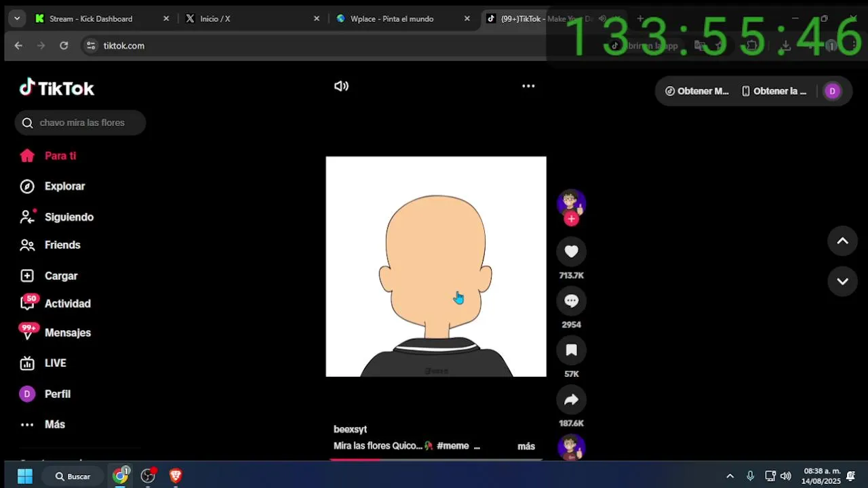Open the beexsyt username link
Image resolution: width=868 pixels, height=488 pixels.
[x=350, y=429]
